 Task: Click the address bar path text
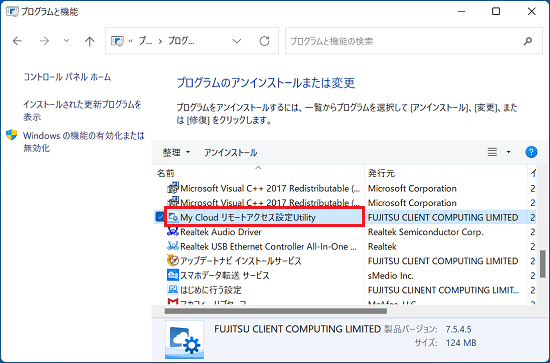[x=167, y=41]
